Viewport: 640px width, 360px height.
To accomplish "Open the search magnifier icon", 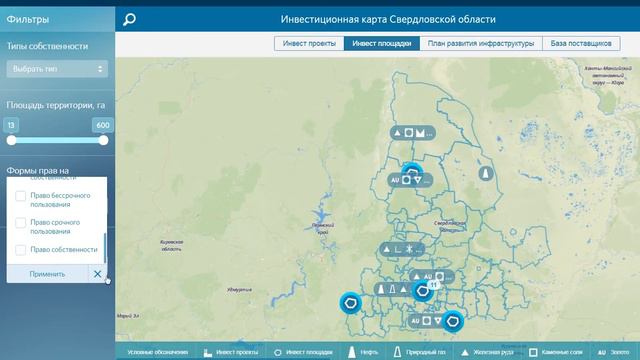I will tap(129, 19).
